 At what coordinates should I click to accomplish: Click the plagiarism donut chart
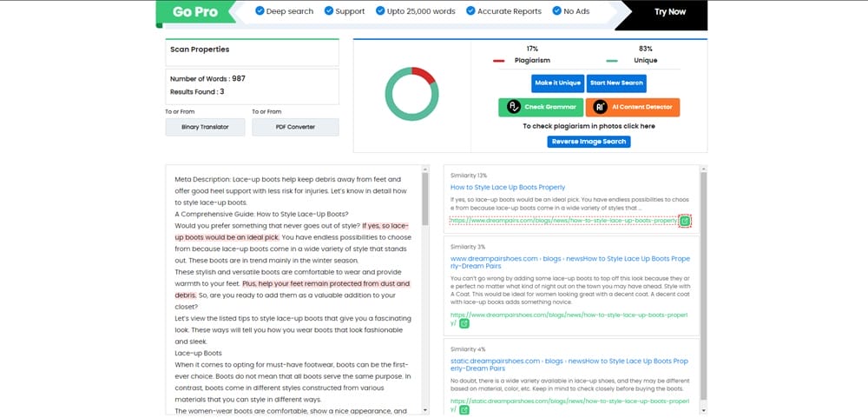click(x=411, y=94)
